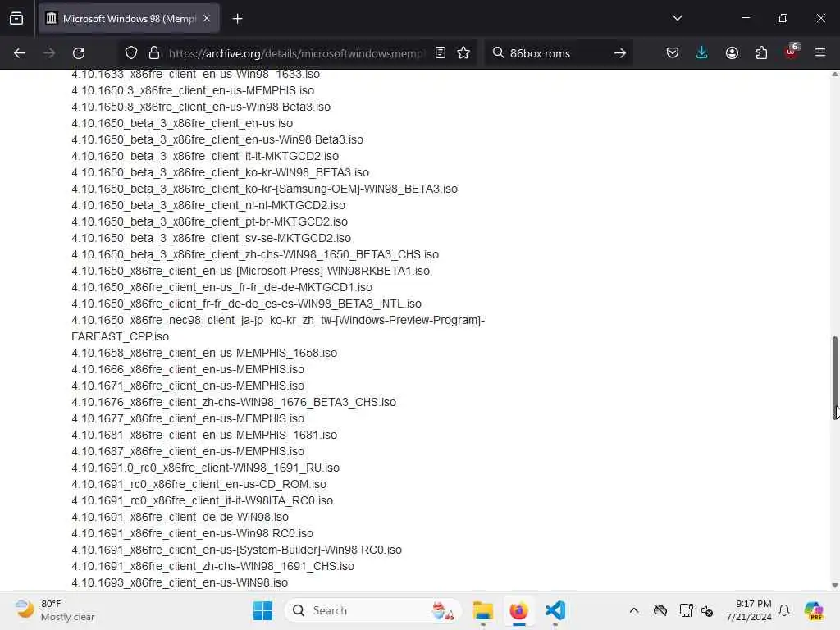Open Visual Studio Code from taskbar
Image resolution: width=840 pixels, height=630 pixels.
[x=555, y=610]
